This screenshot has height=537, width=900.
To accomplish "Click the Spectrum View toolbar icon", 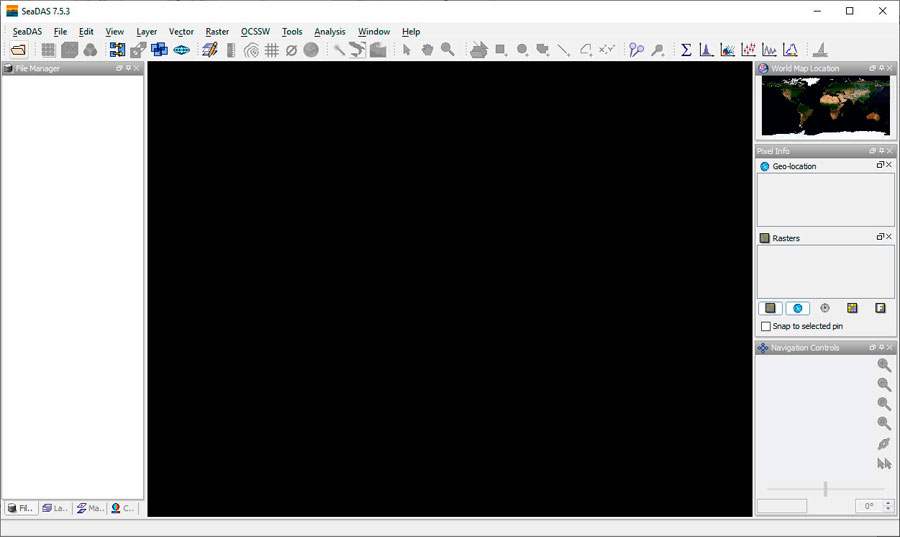I will [790, 50].
